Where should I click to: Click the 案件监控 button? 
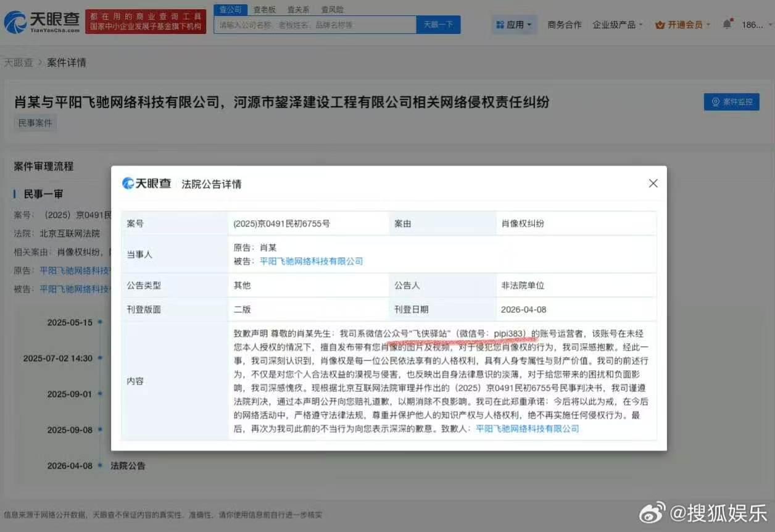(732, 102)
